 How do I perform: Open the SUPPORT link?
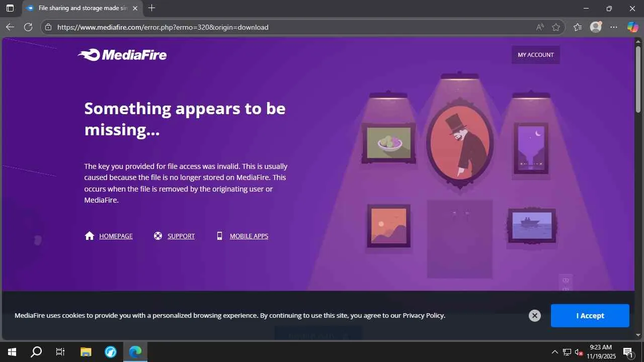tap(181, 236)
